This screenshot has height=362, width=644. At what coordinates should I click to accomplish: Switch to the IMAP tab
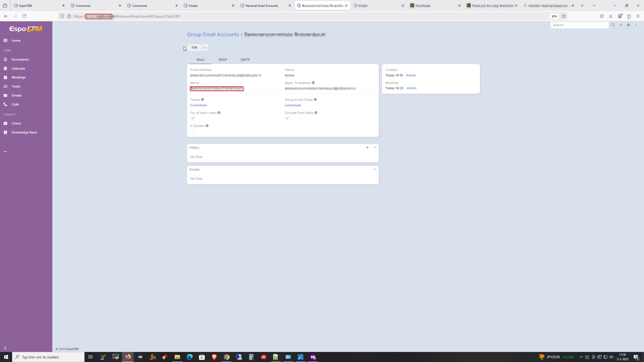tap(223, 60)
